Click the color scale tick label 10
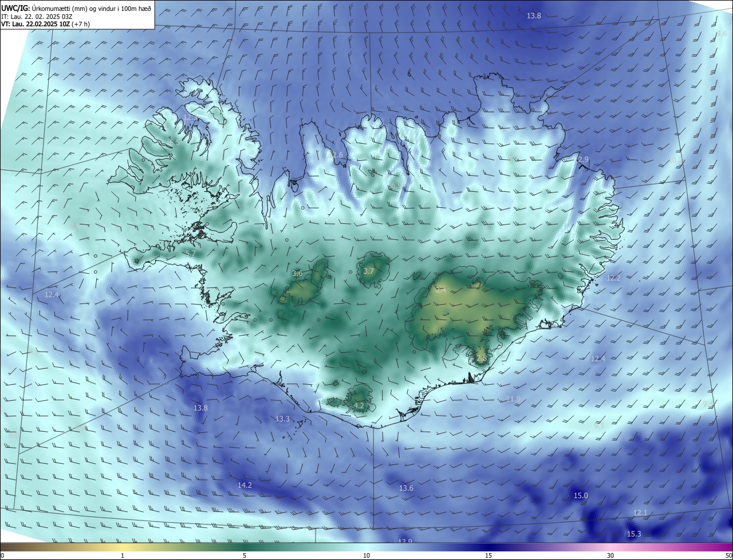733x560 pixels. [x=366, y=555]
